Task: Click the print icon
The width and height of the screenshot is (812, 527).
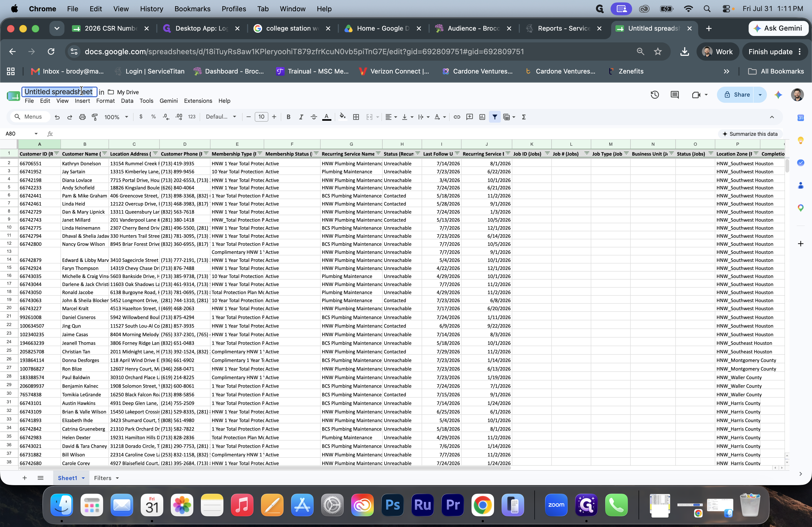Action: click(82, 117)
